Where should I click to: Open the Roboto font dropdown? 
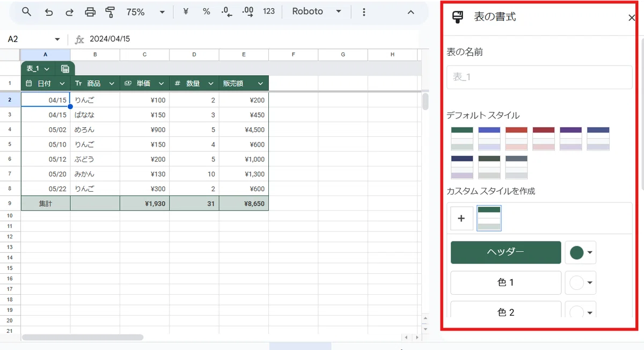pos(317,12)
